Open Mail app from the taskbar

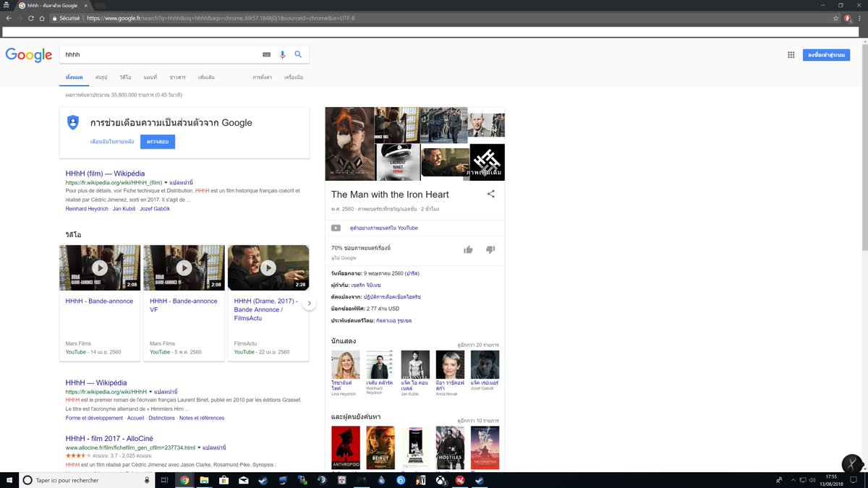pyautogui.click(x=244, y=480)
